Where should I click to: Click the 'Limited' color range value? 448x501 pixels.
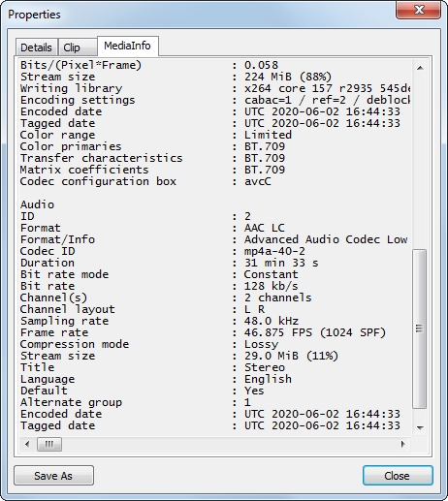tap(268, 135)
